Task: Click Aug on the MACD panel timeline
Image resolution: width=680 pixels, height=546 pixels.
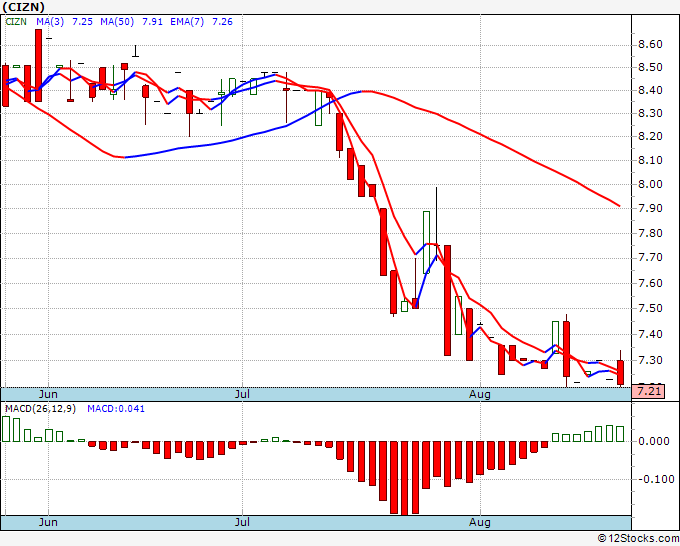Action: click(x=480, y=522)
